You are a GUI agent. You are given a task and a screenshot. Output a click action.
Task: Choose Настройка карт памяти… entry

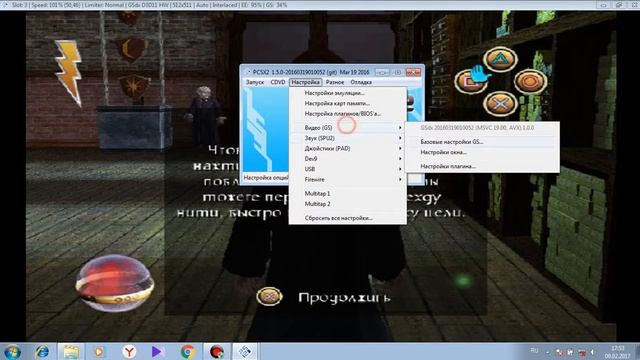click(347, 103)
